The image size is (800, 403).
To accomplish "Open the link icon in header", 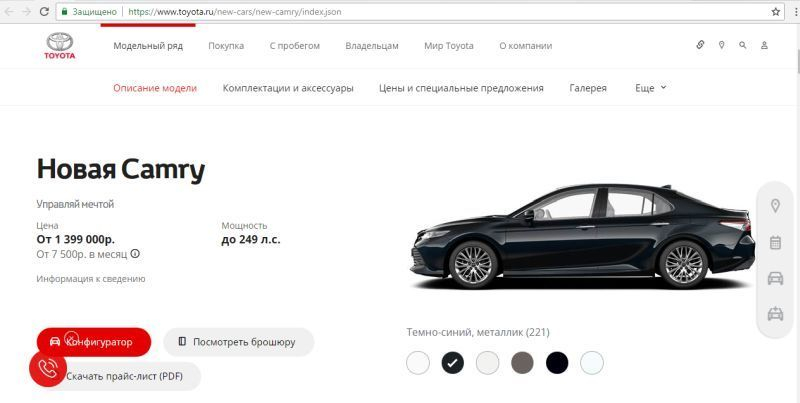I will (700, 45).
